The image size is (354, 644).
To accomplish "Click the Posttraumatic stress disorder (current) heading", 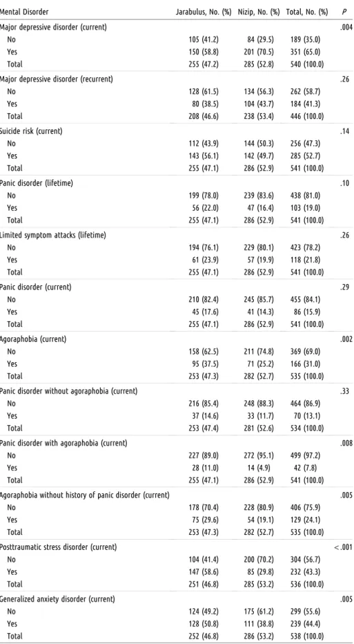I will point(58,547).
